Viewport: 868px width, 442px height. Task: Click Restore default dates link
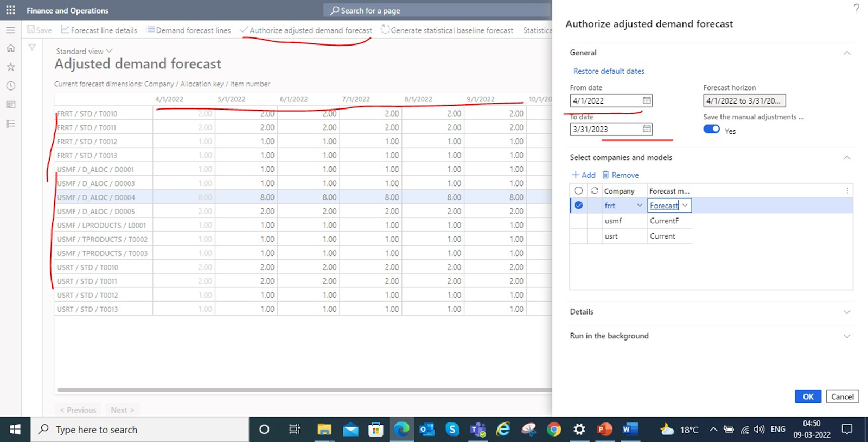[x=609, y=71]
